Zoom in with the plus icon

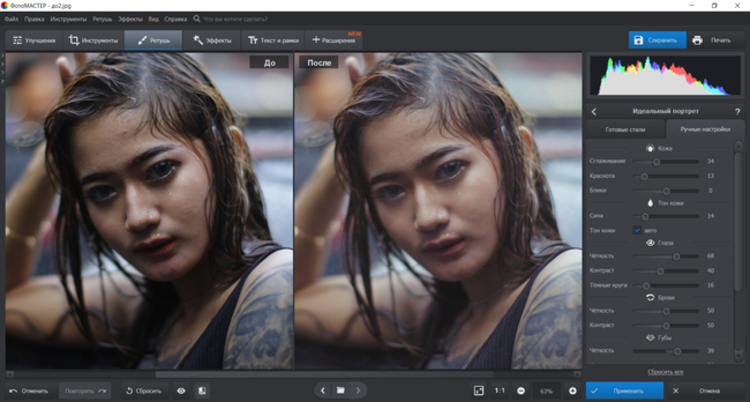pos(573,390)
